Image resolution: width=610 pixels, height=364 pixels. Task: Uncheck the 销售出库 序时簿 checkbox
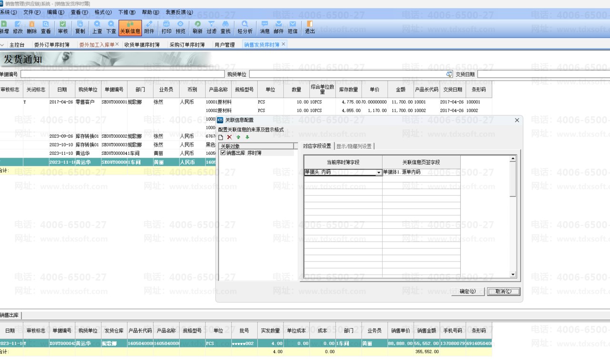pyautogui.click(x=223, y=153)
